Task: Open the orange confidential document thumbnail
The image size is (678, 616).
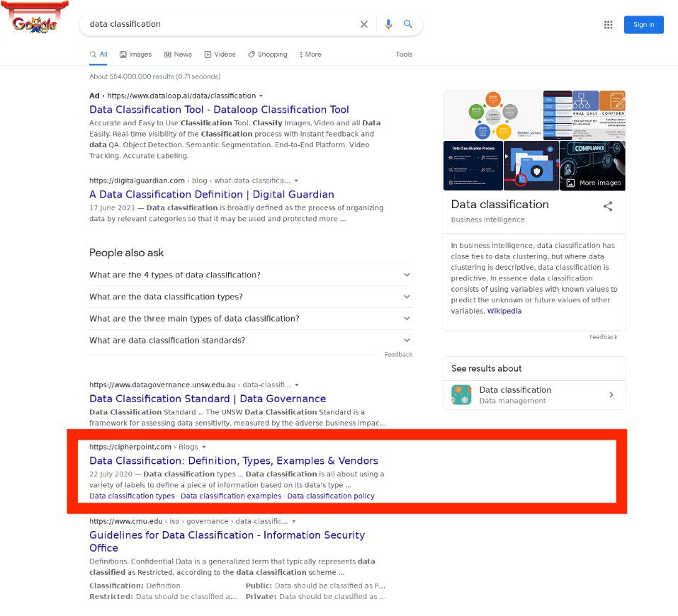Action: (x=612, y=115)
